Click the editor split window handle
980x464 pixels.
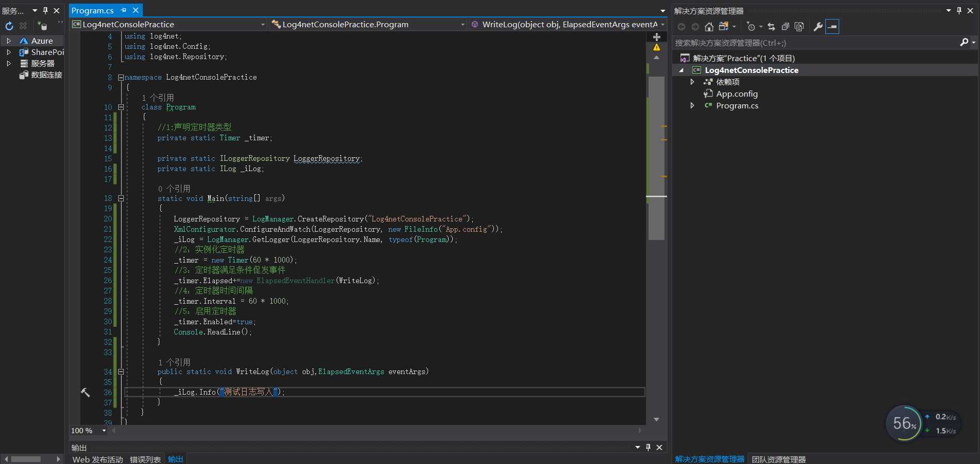(656, 36)
